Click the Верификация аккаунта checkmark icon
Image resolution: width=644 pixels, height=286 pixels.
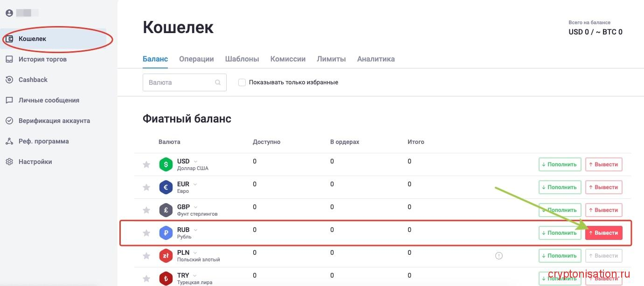click(x=8, y=121)
